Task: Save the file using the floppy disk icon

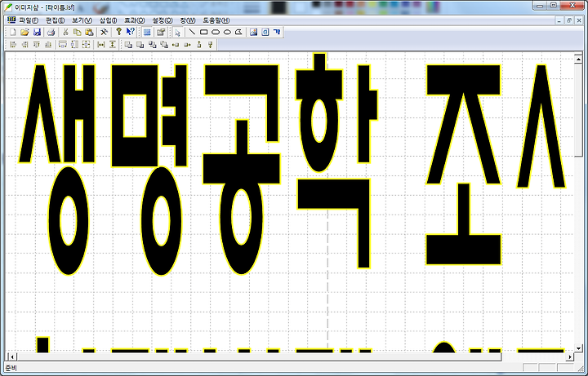Action: coord(37,32)
